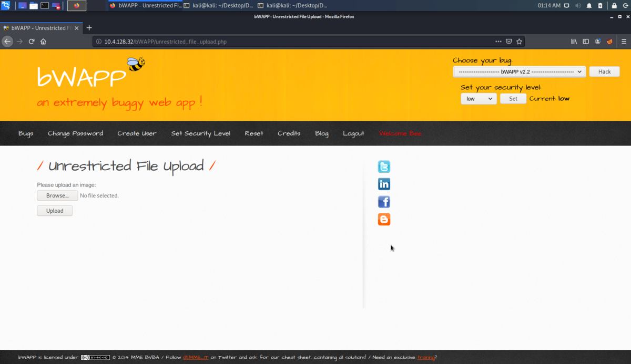Save the page to Pocket

tap(509, 41)
